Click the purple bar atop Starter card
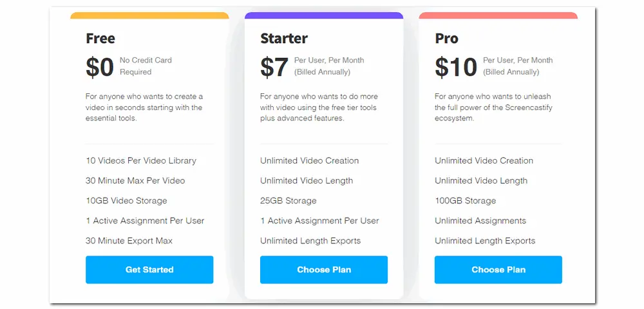The image size is (644, 309). (x=324, y=15)
